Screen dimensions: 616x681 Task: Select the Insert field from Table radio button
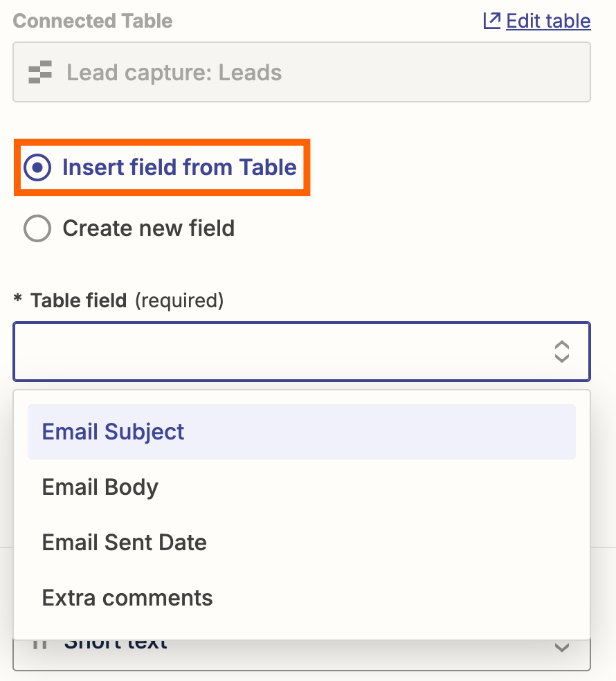point(37,167)
